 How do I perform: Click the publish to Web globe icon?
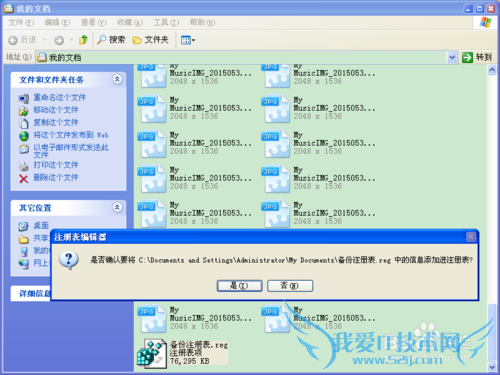24,136
